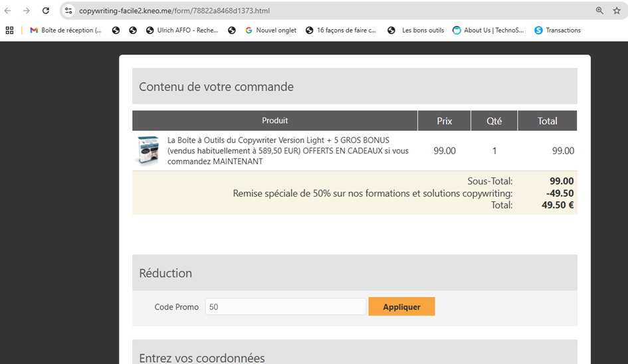Viewport: 628px width, 364px height.
Task: Open the apps grid shortcut
Action: (x=9, y=30)
